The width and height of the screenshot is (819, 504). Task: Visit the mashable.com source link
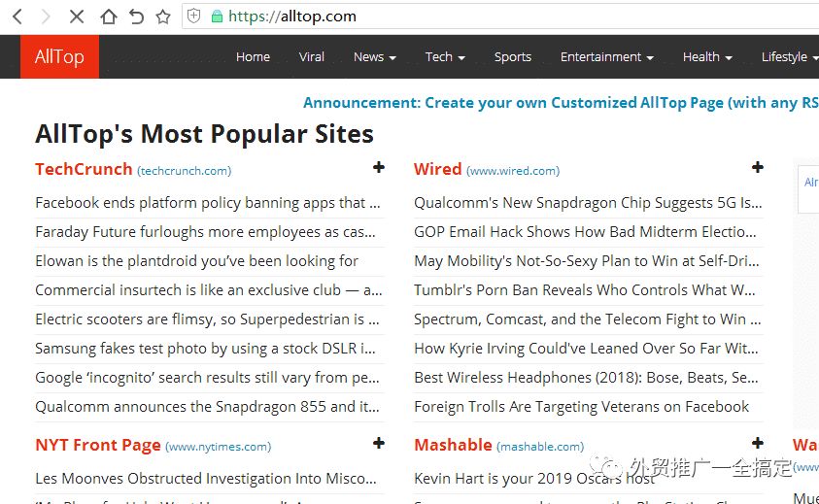click(540, 447)
